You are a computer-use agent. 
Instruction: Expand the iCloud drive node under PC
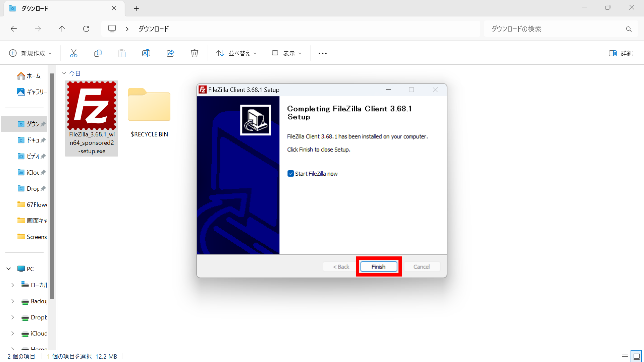point(13,333)
